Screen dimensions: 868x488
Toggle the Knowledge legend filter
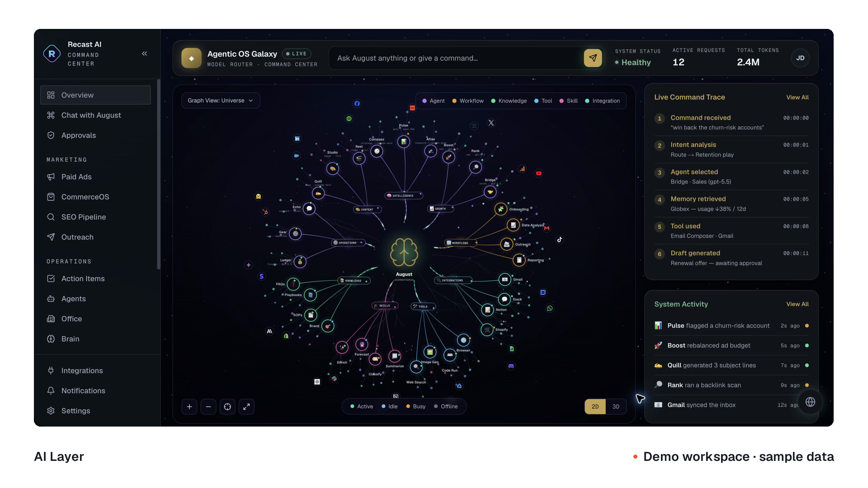[x=509, y=101]
